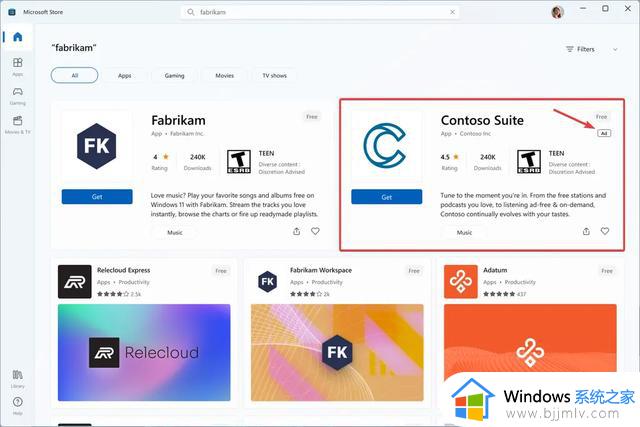Click Contoso Suite's ESRB rating icon
This screenshot has height=427, width=640.
click(529, 162)
